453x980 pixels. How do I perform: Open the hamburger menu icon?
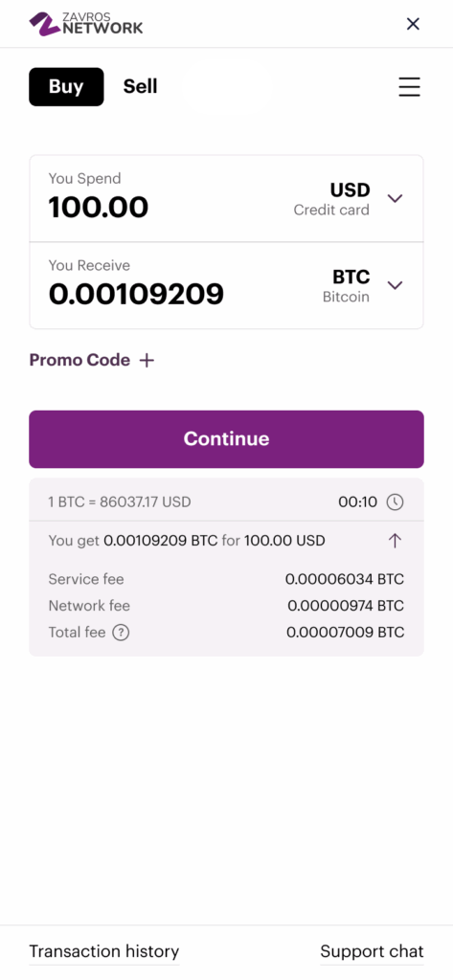[x=409, y=87]
